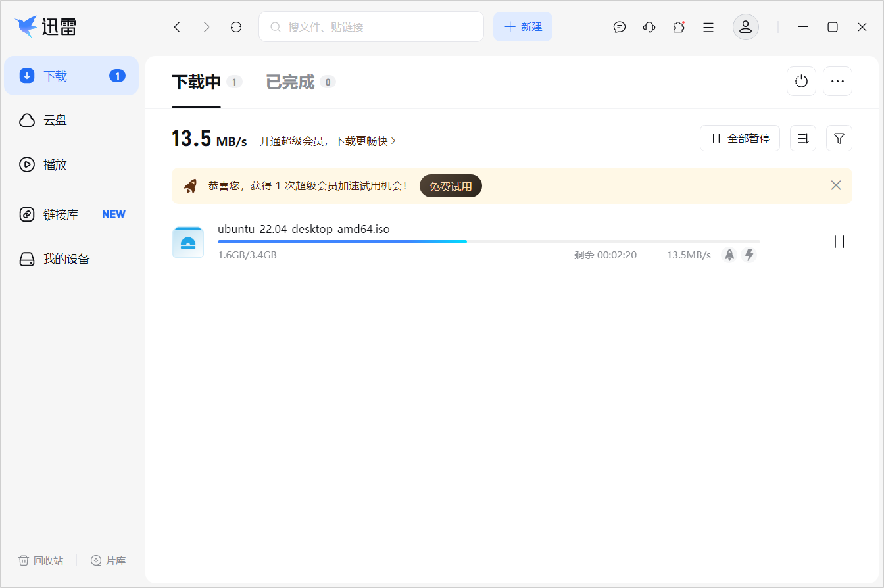884x588 pixels.
Task: Open the main hamburger menu
Action: click(708, 27)
